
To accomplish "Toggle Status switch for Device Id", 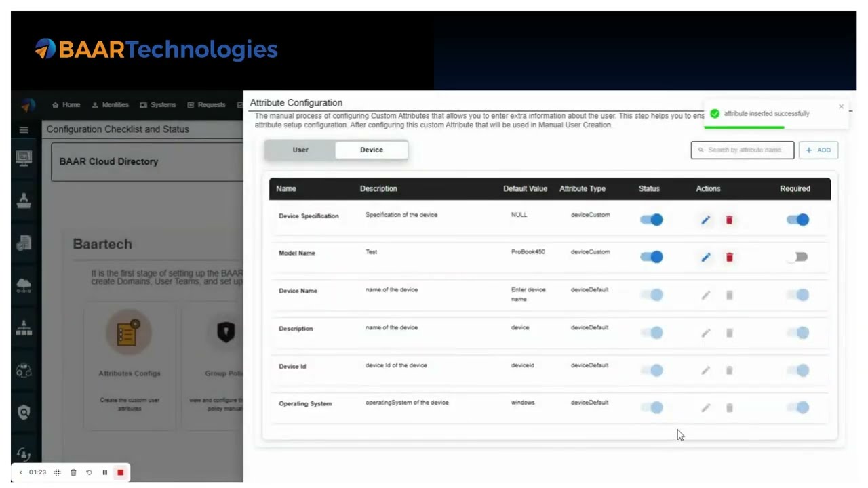I will tap(652, 370).
